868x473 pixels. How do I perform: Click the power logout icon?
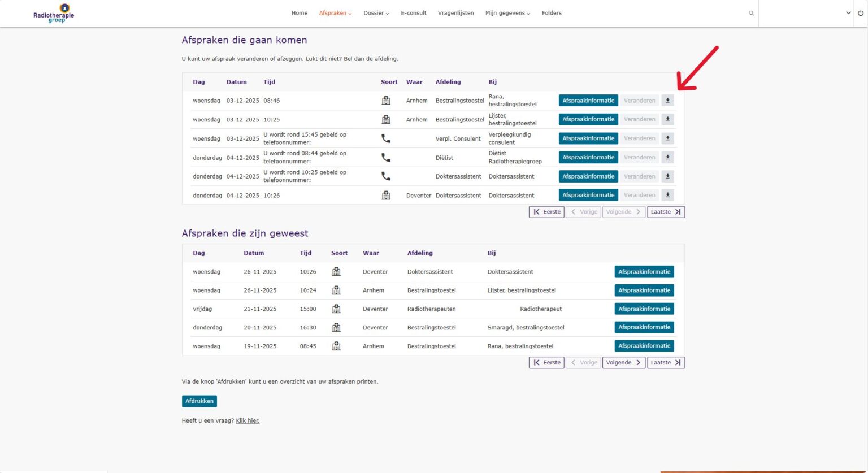[x=861, y=13]
